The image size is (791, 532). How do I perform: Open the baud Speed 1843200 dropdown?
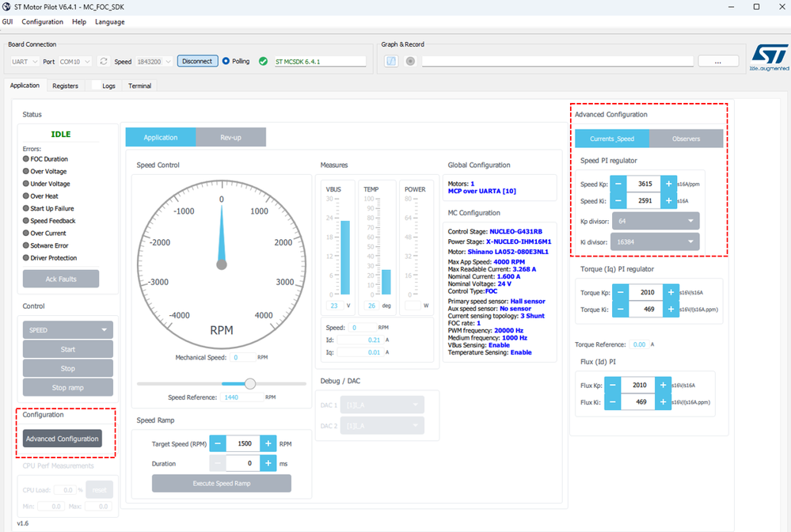(x=154, y=62)
